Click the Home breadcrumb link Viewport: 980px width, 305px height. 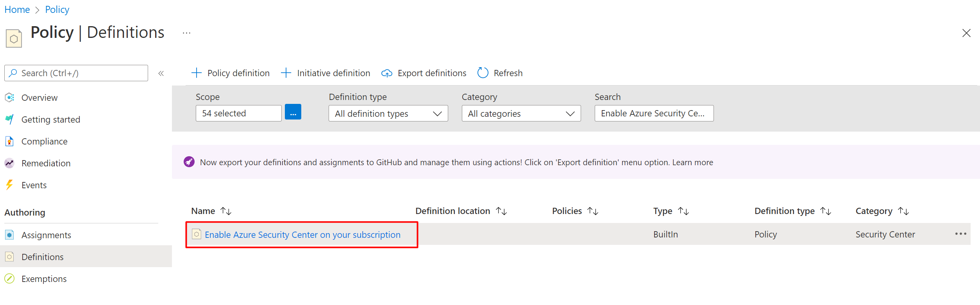click(17, 9)
